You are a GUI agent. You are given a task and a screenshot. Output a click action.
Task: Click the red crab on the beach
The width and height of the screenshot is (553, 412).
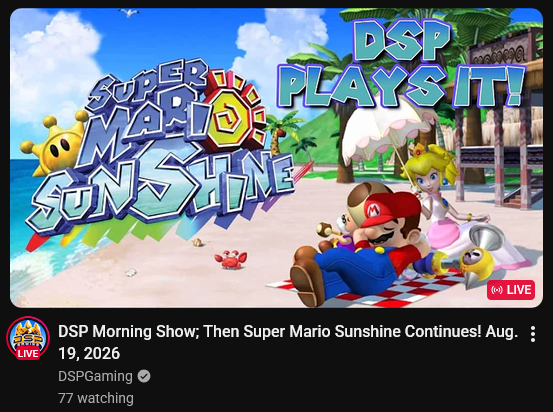click(x=231, y=260)
